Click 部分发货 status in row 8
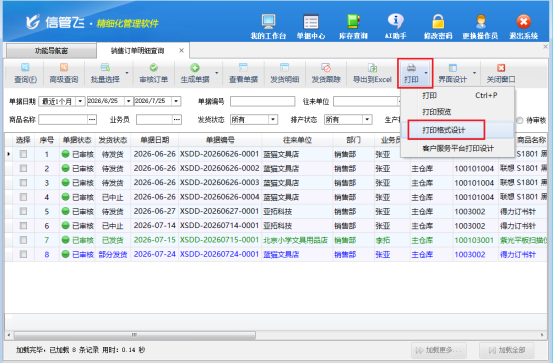The width and height of the screenshot is (554, 364). pyautogui.click(x=113, y=254)
